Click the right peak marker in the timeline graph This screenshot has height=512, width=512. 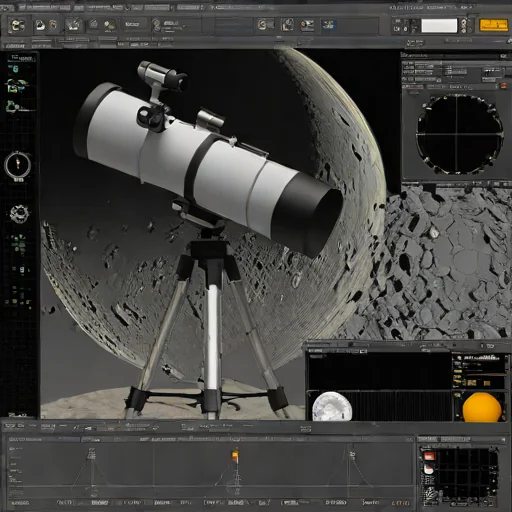click(x=352, y=455)
